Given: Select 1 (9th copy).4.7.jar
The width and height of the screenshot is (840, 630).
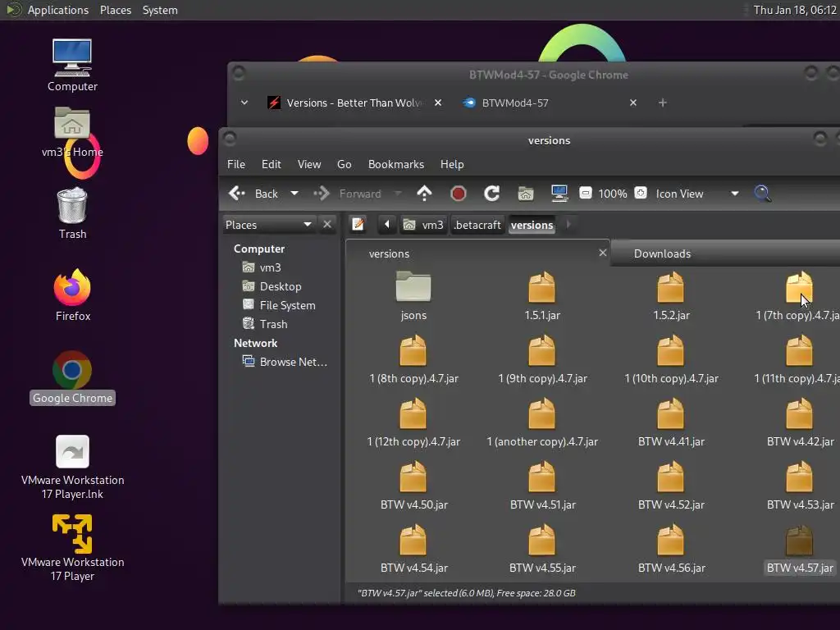Looking at the screenshot, I should coord(542,359).
